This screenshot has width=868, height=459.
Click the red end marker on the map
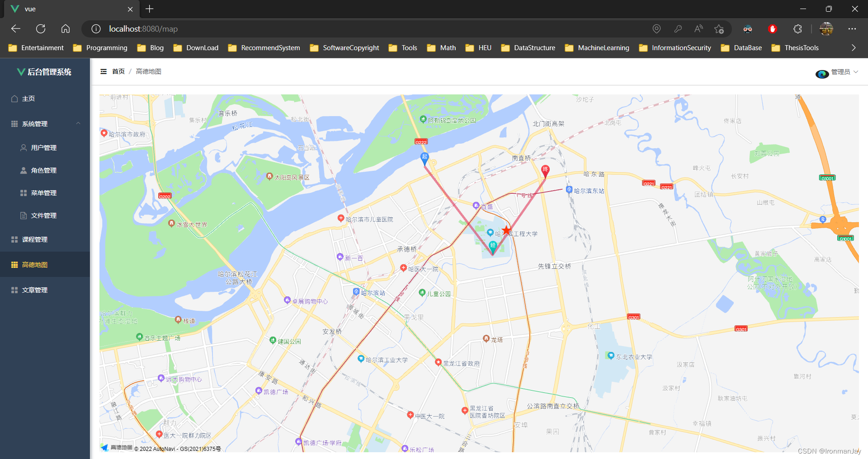(x=545, y=171)
